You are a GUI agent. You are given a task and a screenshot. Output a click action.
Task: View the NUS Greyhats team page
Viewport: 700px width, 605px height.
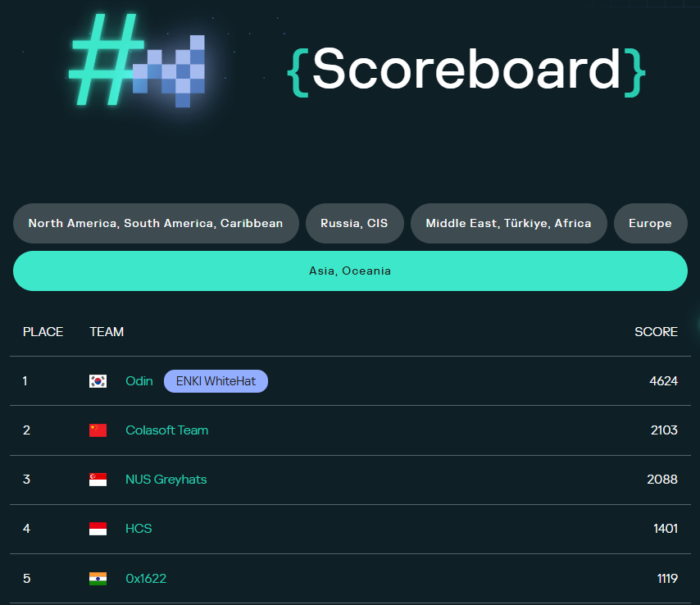[166, 480]
